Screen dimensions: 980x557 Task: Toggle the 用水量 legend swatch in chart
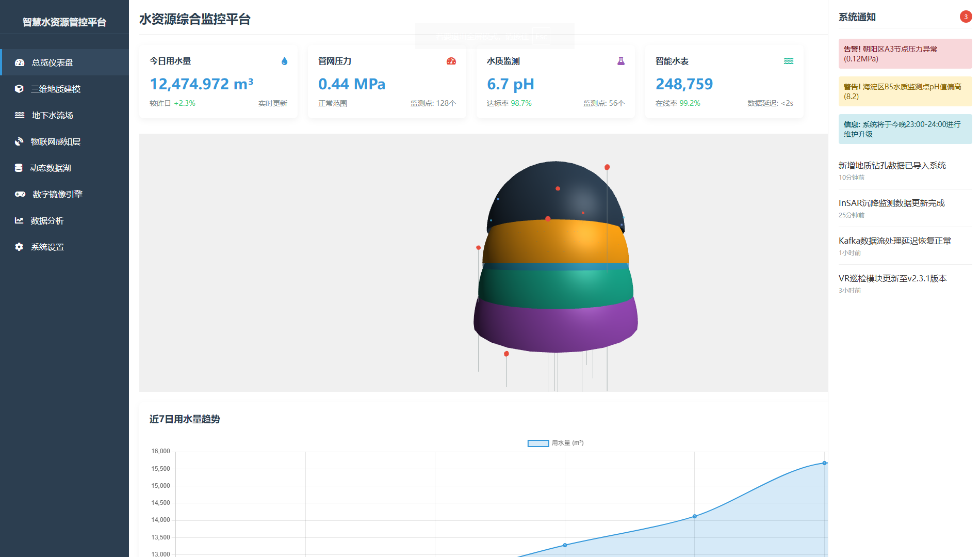point(538,443)
